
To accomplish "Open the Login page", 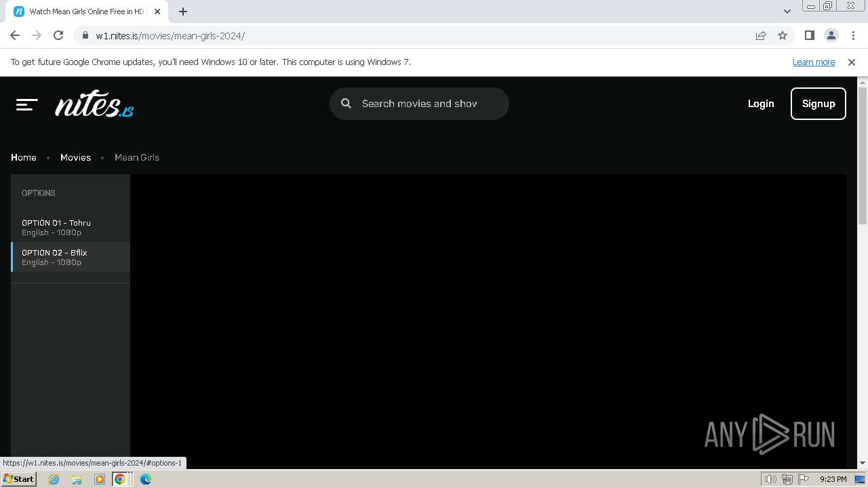I will 761,104.
